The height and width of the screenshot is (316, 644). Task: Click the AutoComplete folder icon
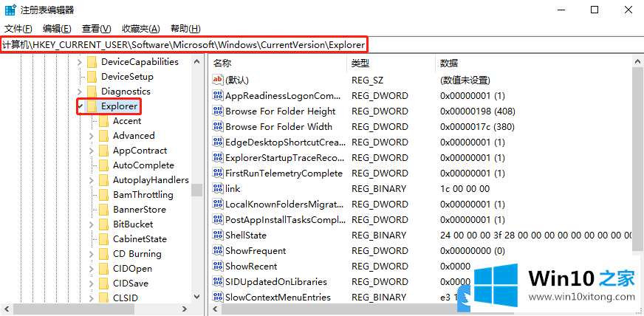pos(104,165)
